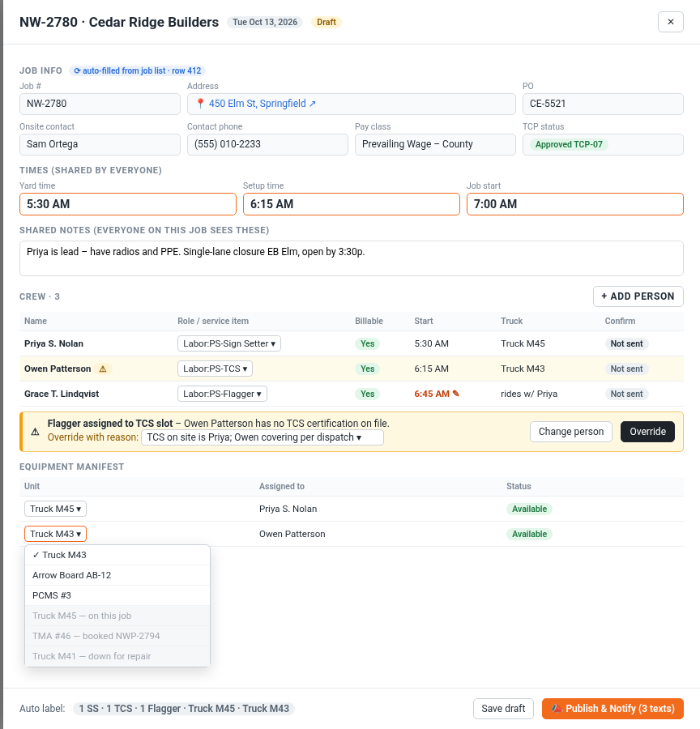The width and height of the screenshot is (700, 729).
Task: Click Save draft
Action: pyautogui.click(x=503, y=709)
